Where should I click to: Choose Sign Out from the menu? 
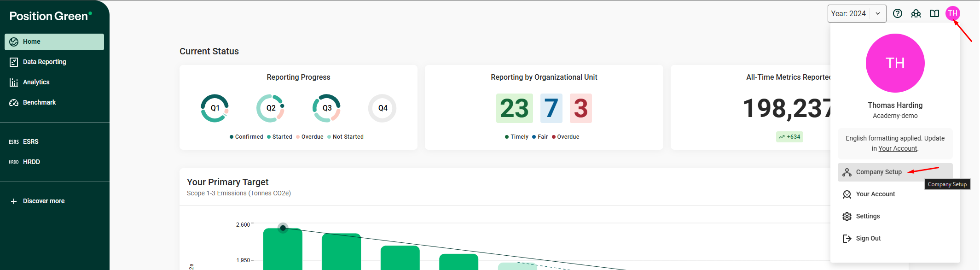(x=895, y=238)
